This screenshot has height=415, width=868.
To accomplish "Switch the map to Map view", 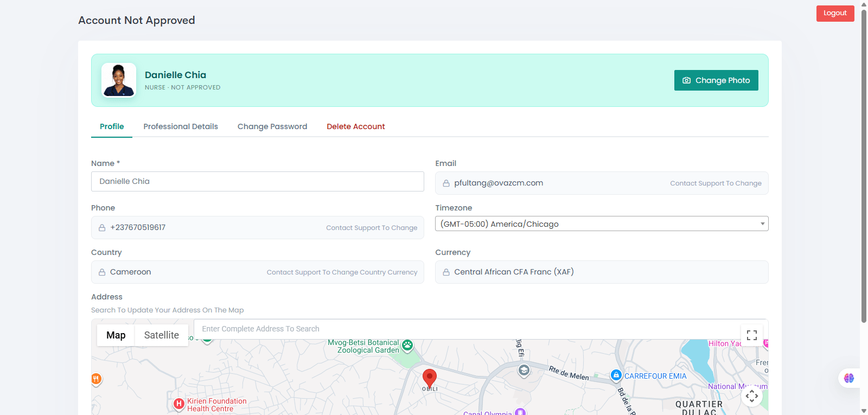I will 116,335.
